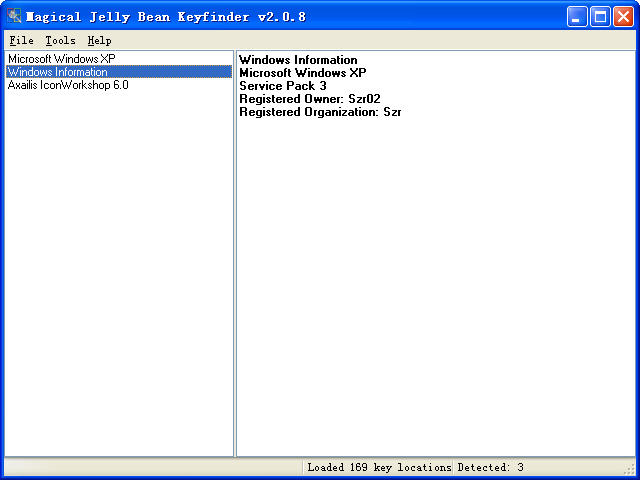Select the Windows Information list entry
This screenshot has height=480, width=640.
(119, 72)
